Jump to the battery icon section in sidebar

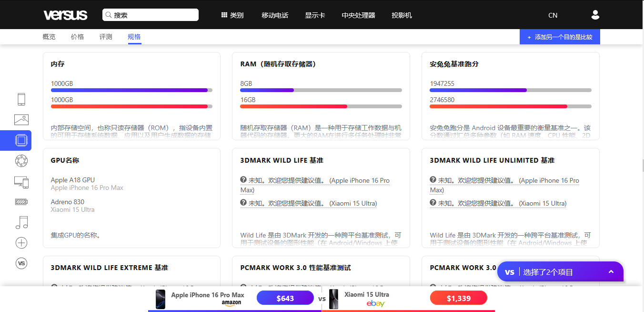tap(21, 202)
